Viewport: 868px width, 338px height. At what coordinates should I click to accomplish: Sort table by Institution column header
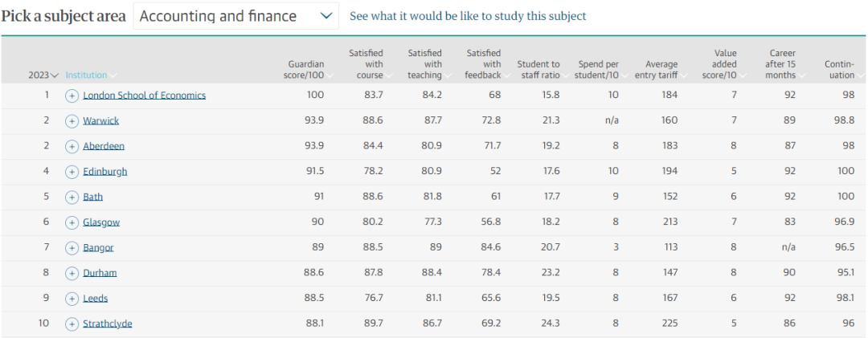click(90, 75)
